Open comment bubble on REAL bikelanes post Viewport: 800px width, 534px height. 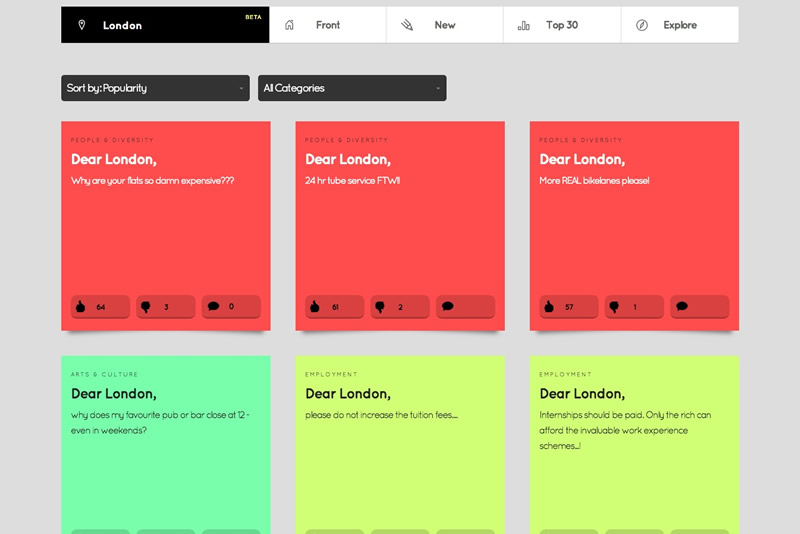click(x=699, y=307)
